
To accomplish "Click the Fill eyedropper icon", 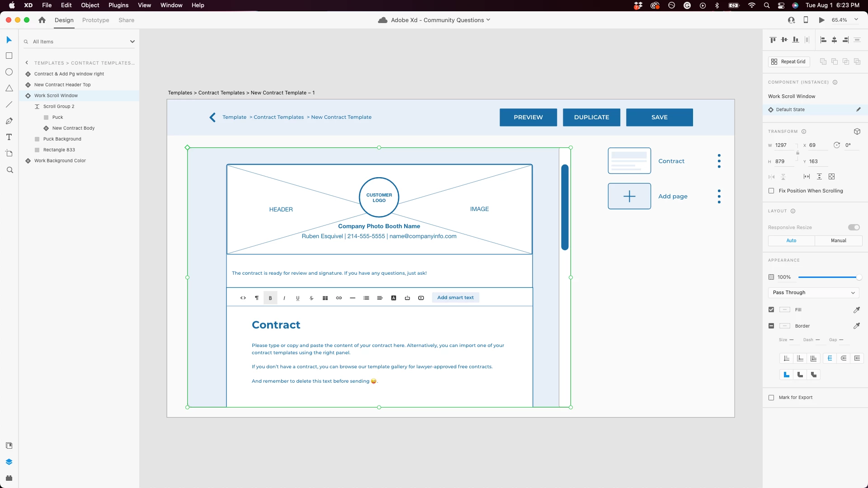I will coord(856,310).
